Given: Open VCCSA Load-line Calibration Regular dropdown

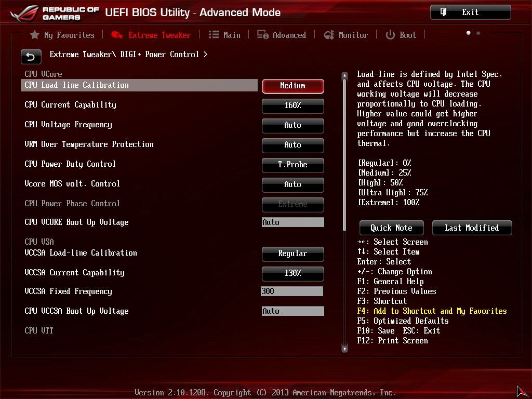Looking at the screenshot, I should (293, 254).
